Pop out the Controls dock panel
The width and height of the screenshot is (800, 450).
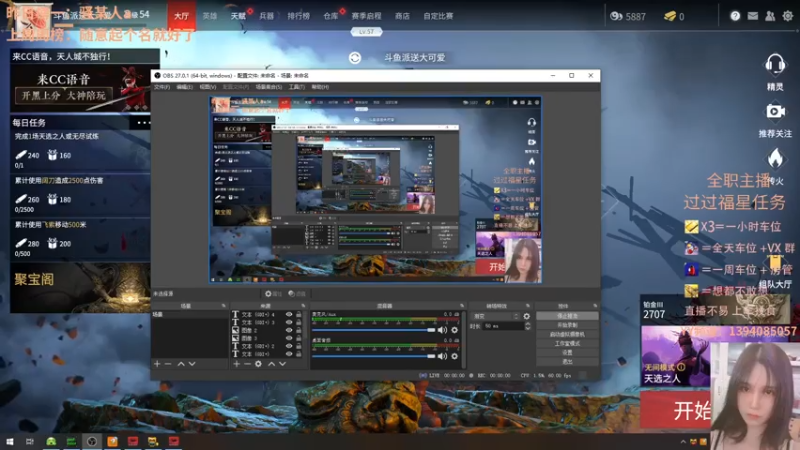[595, 306]
